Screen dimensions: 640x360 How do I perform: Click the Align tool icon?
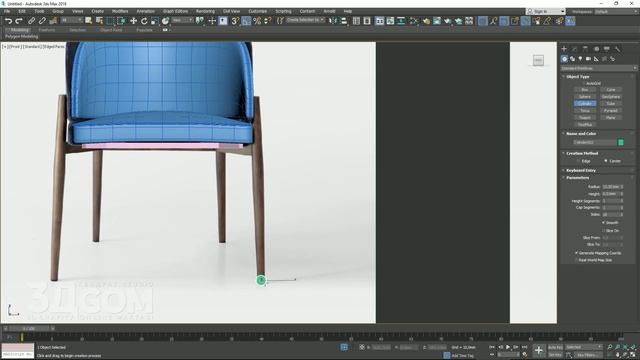click(x=344, y=20)
